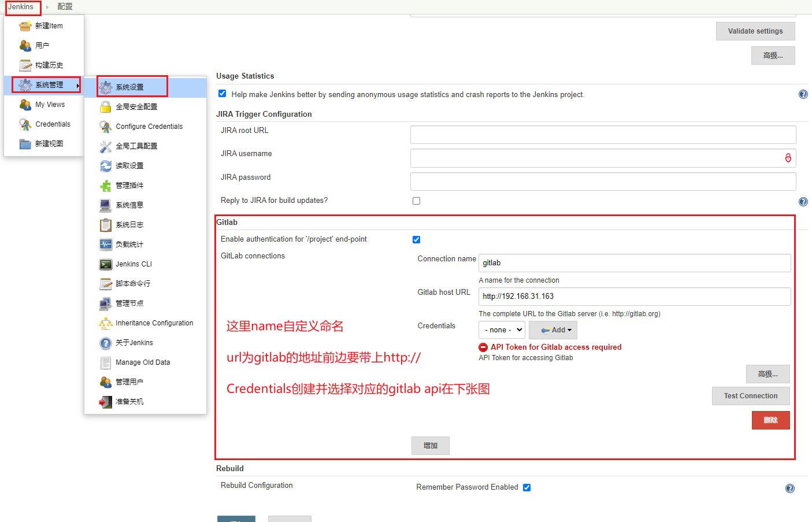Click the 准备关机 shutdown icon
The width and height of the screenshot is (812, 522).
point(105,402)
